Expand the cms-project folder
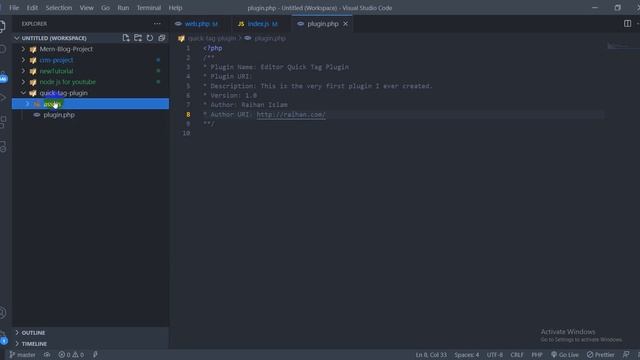 click(x=23, y=60)
